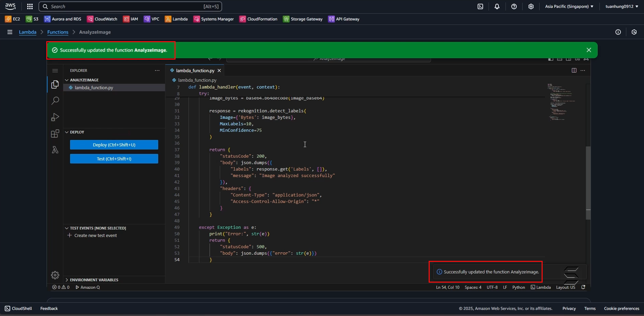The width and height of the screenshot is (644, 316).
Task: Open the Lambda sidebar icon
Action: 55,150
